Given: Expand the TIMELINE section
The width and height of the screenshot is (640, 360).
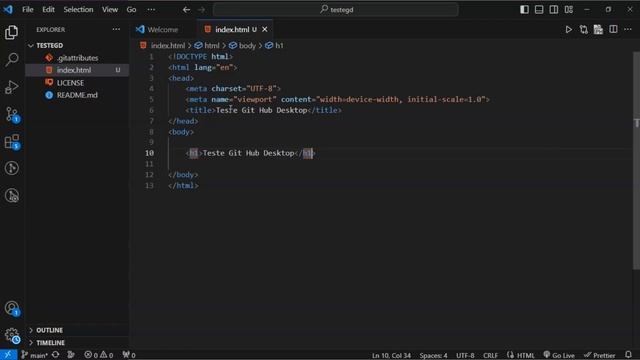Looking at the screenshot, I should 50,342.
